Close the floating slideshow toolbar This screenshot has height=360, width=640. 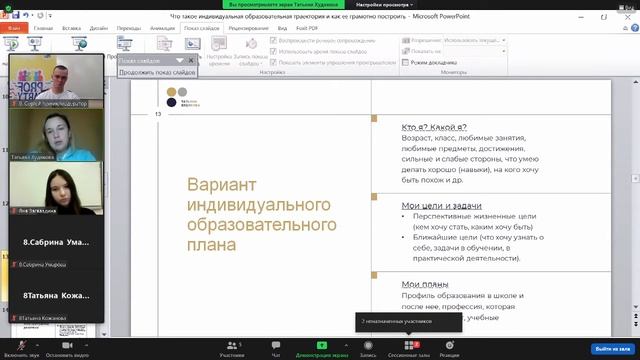point(191,60)
